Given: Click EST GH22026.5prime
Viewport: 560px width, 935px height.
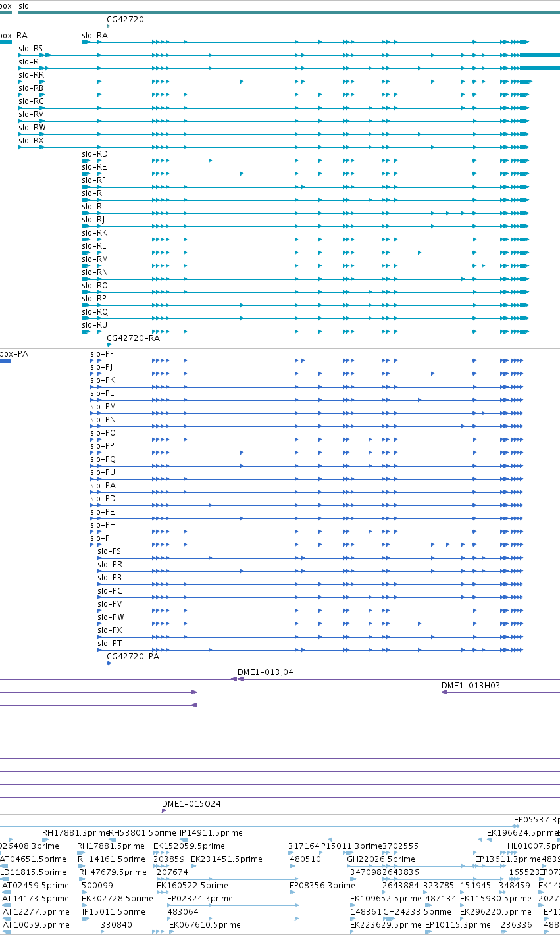Looking at the screenshot, I should click(x=381, y=859).
